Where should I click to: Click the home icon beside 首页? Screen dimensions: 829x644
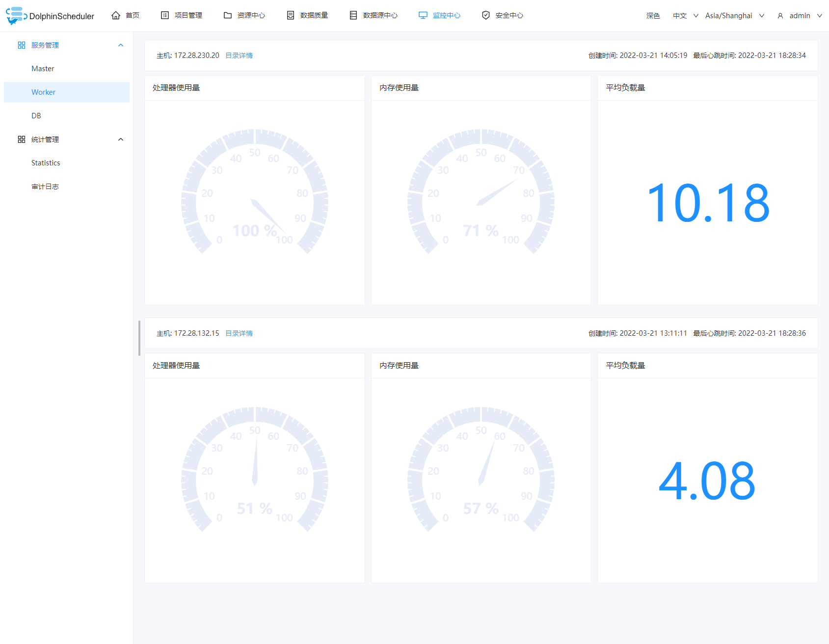coord(116,15)
